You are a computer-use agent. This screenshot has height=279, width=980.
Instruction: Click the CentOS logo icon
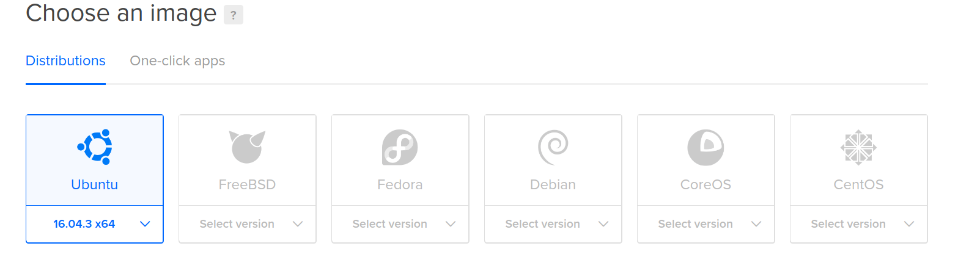(x=858, y=147)
